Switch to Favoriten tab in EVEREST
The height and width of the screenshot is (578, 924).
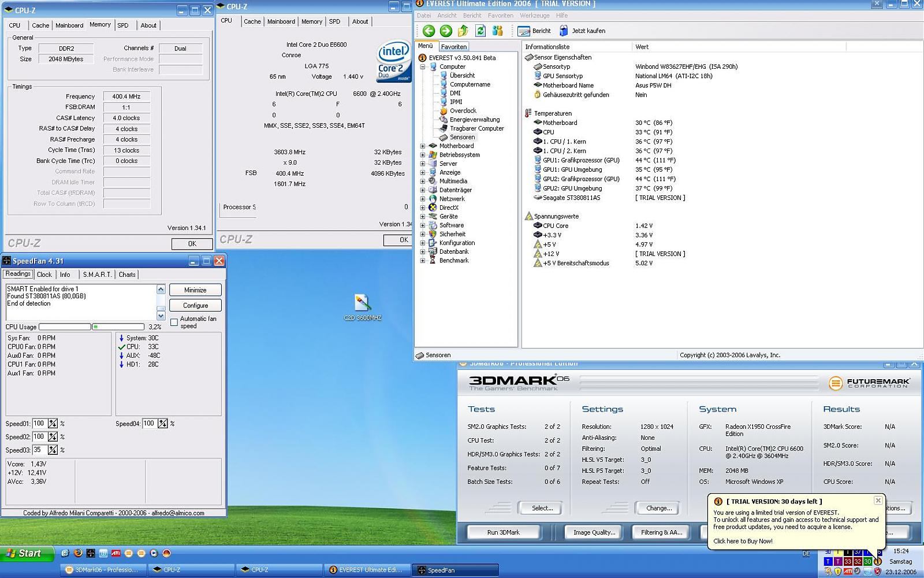coord(454,47)
